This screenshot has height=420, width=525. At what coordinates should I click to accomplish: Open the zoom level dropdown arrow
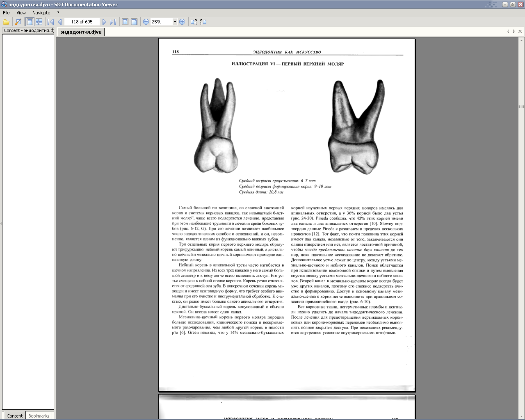175,22
